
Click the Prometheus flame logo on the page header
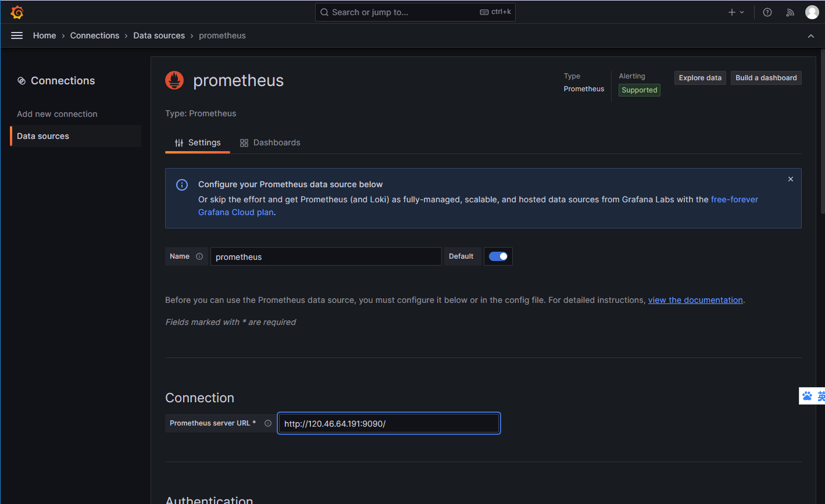pyautogui.click(x=174, y=80)
